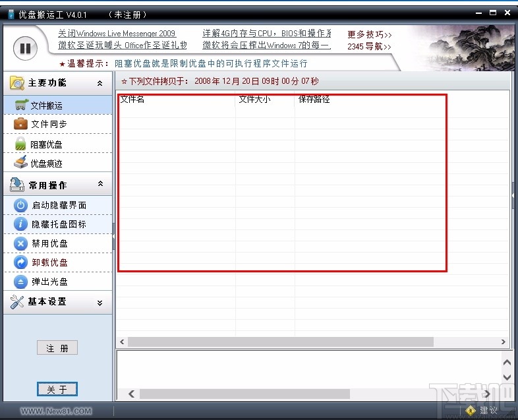Image resolution: width=518 pixels, height=420 pixels.
Task: Click the 文件大小 column header
Action: pos(265,100)
